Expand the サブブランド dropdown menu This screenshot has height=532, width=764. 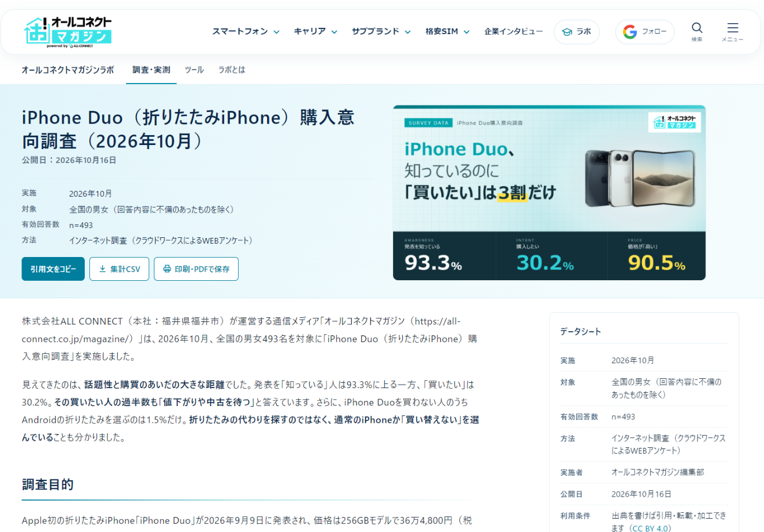[381, 31]
